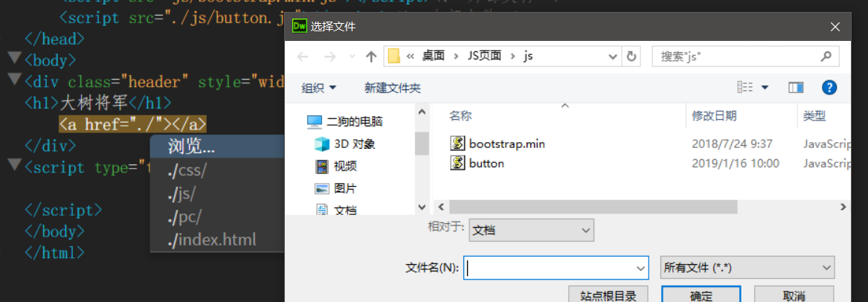Choose ./pc/ in code hint list

[x=217, y=216]
